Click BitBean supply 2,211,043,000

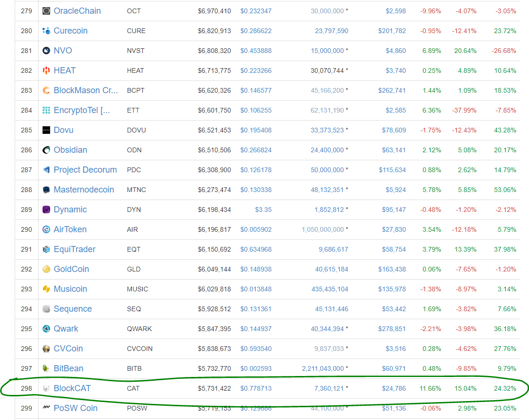323,368
